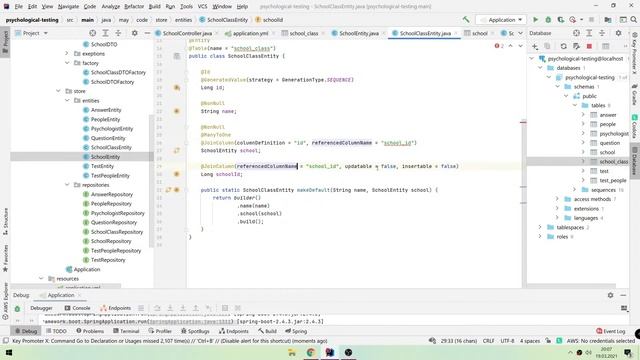Screen dimensions: 640x360
Task: Refresh the Database panel
Action: pos(563,46)
